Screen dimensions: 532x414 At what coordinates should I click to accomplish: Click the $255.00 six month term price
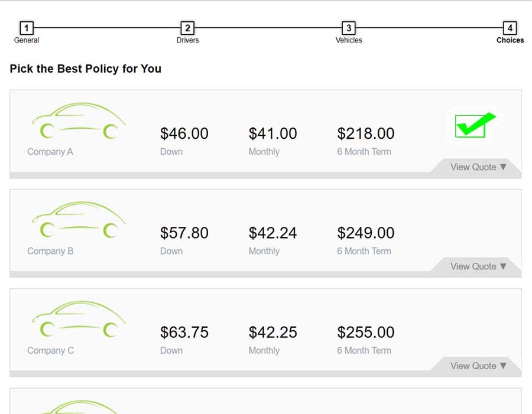pos(366,332)
